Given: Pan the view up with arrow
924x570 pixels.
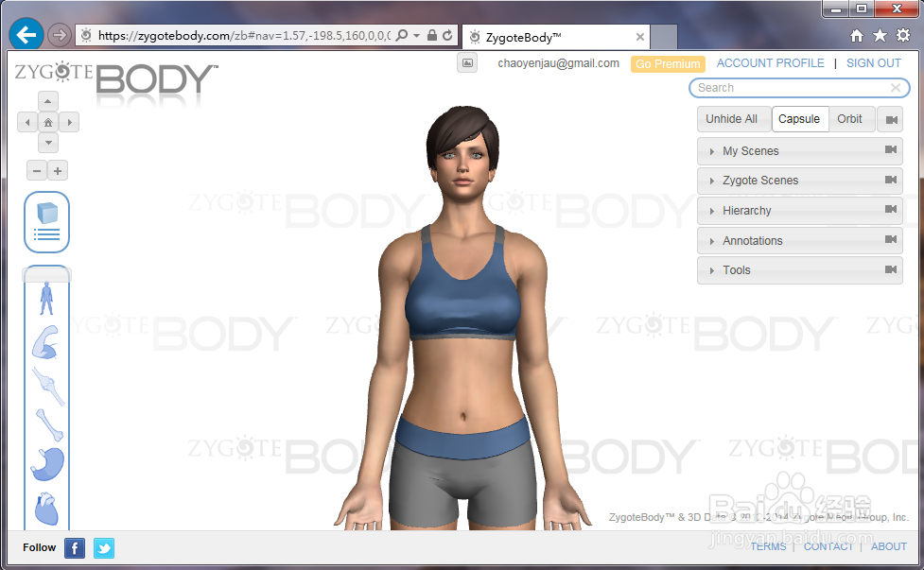Looking at the screenshot, I should 48,101.
